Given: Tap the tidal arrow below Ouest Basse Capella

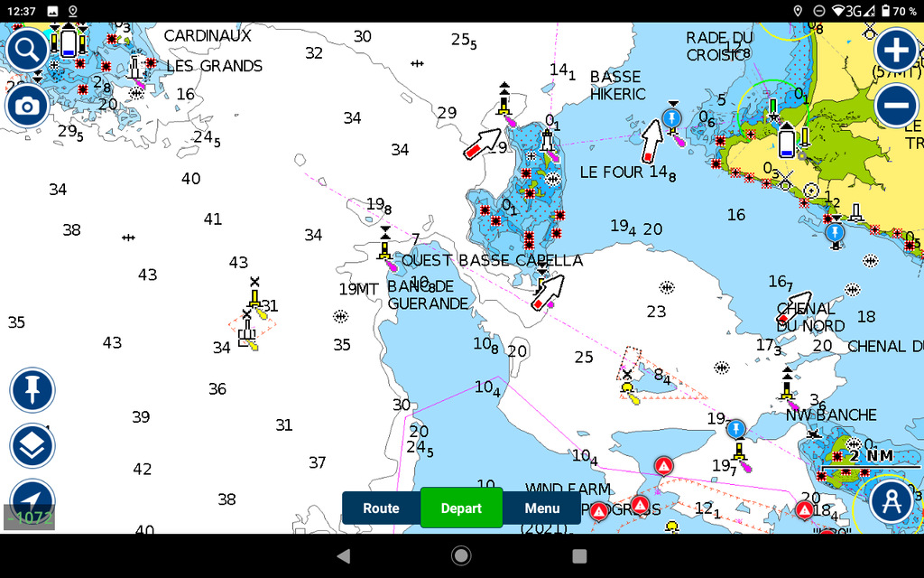Looking at the screenshot, I should tap(548, 293).
